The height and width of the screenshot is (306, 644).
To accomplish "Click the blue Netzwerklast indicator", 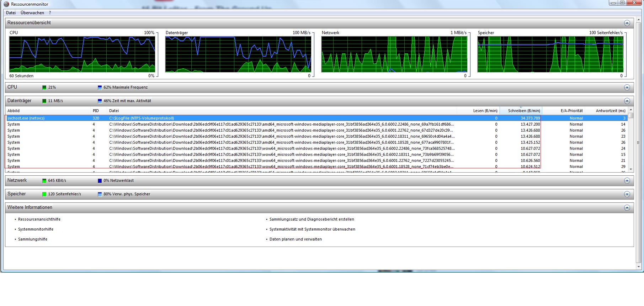I will (x=100, y=181).
